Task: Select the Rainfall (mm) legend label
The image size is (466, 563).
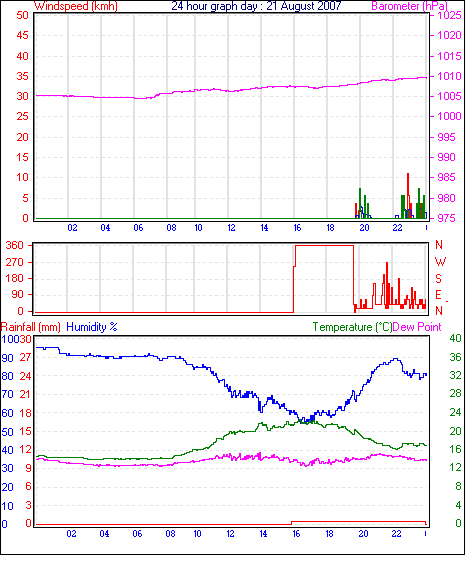Action: (31, 327)
